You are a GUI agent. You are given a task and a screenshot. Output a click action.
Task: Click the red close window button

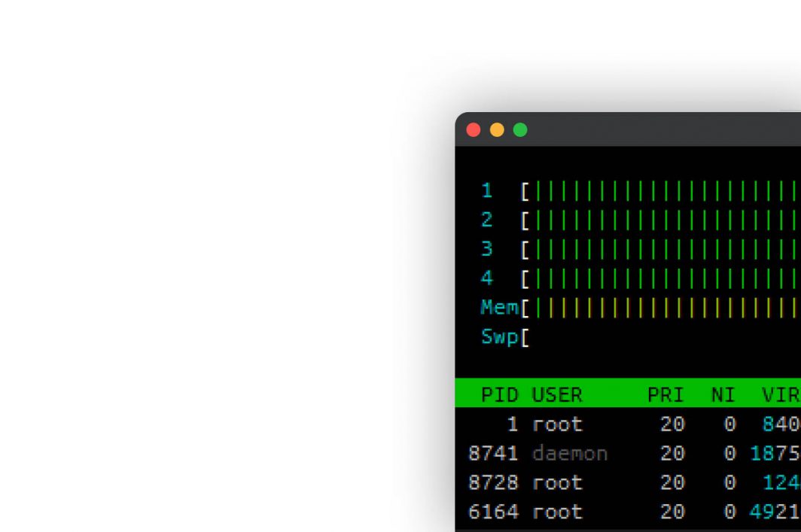click(x=474, y=130)
